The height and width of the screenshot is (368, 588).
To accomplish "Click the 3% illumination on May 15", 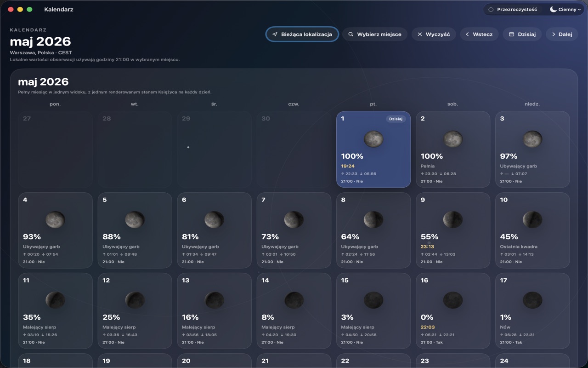I will [347, 317].
